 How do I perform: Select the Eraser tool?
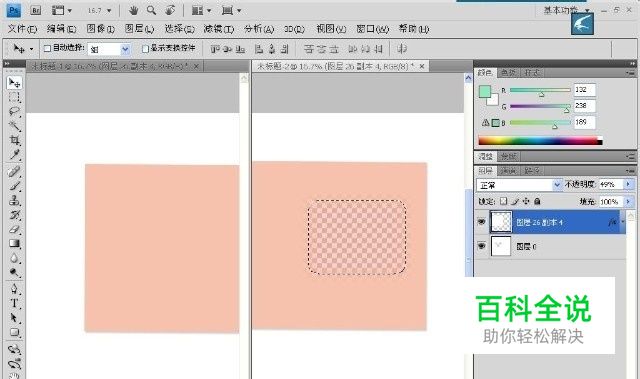pos(14,229)
